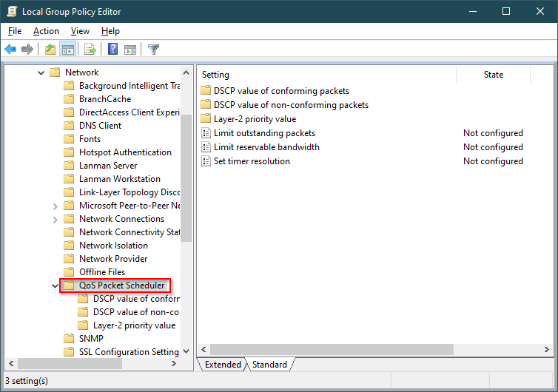
Task: Switch to the Extended tab
Action: (x=223, y=364)
